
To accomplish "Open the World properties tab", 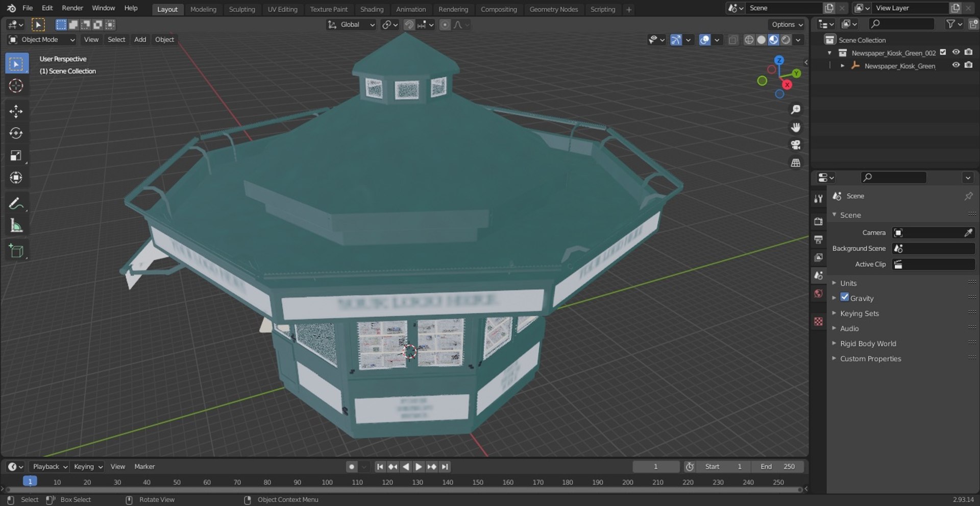I will click(x=819, y=293).
